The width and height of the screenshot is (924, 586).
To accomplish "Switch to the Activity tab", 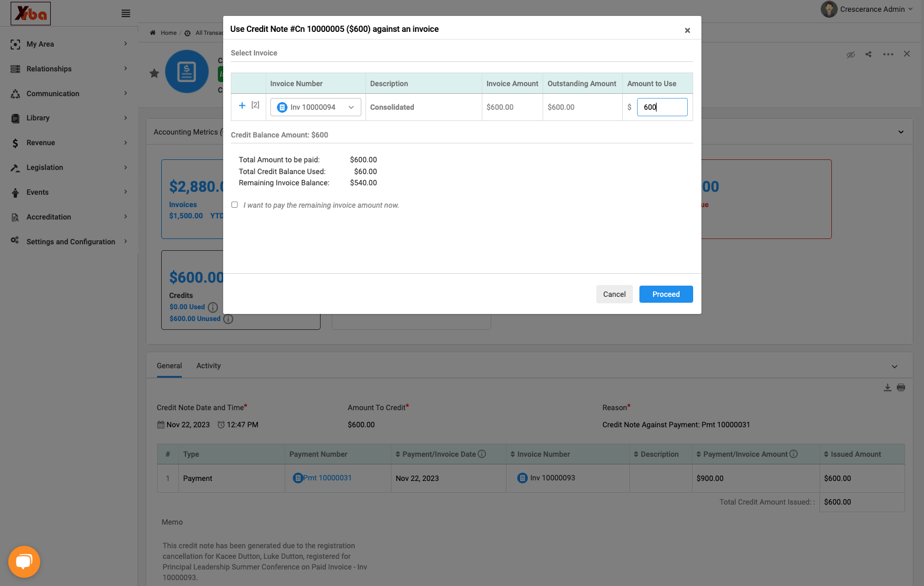I will (208, 366).
